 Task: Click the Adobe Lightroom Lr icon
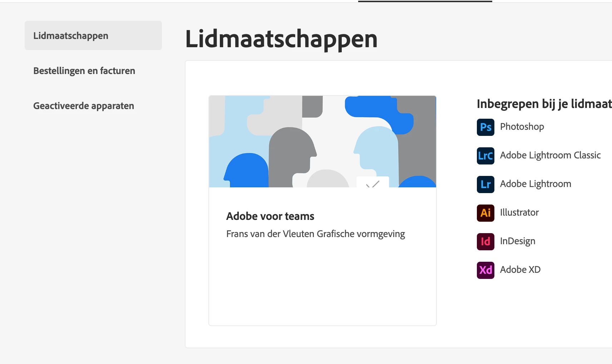tap(485, 185)
